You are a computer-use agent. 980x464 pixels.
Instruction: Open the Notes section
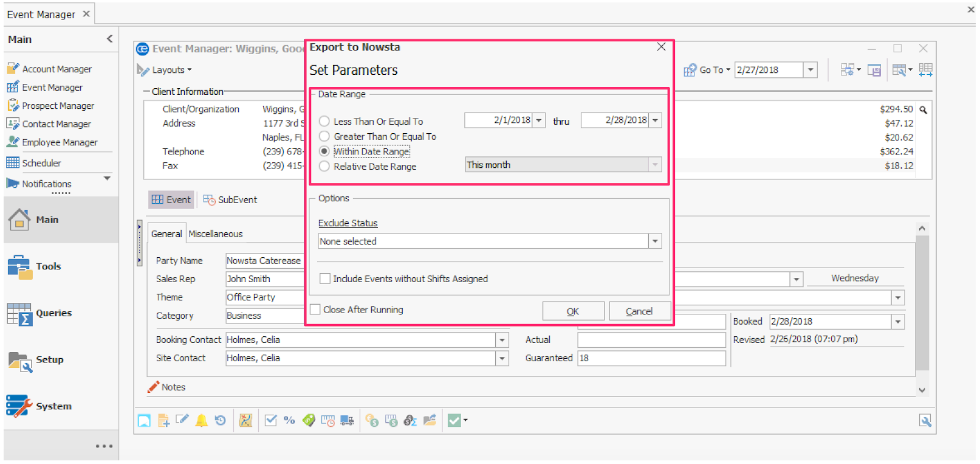pos(166,387)
